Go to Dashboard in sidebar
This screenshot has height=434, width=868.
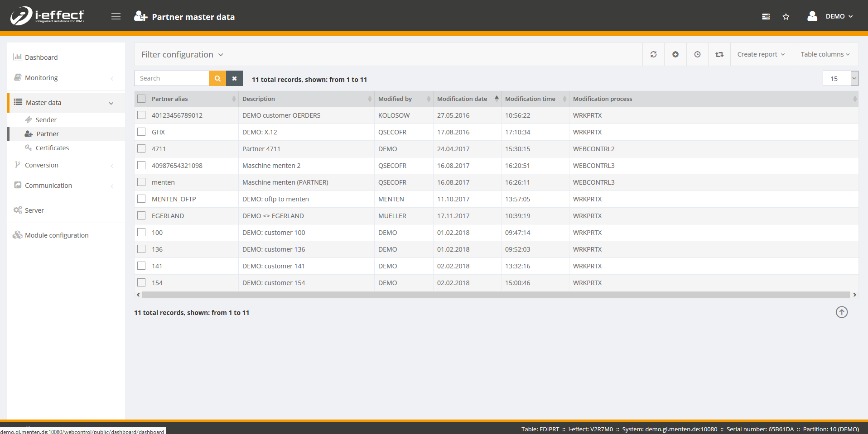41,57
